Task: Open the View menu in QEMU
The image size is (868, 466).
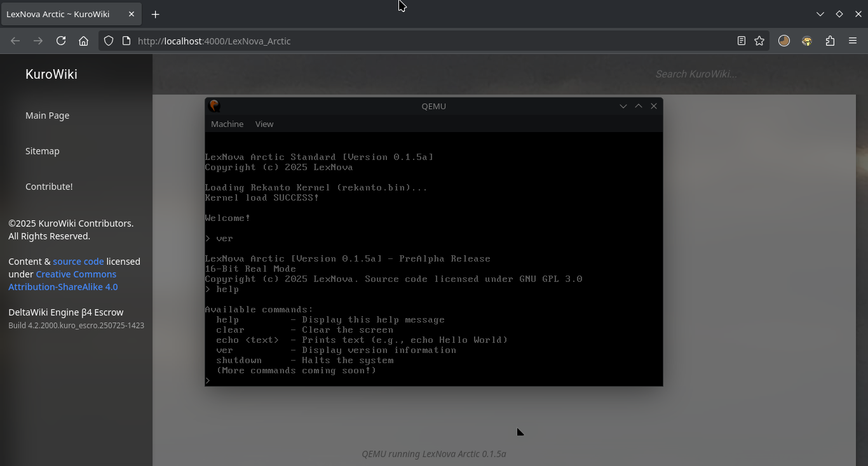Action: 264,124
